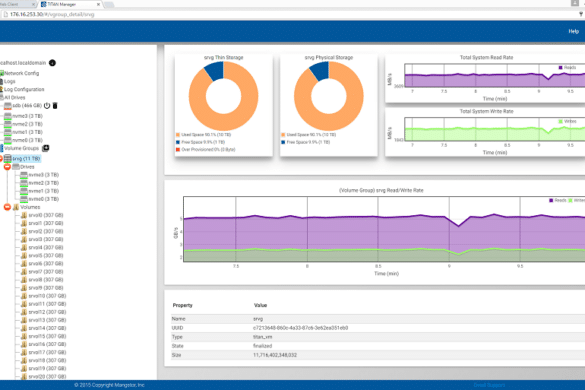Image resolution: width=585 pixels, height=390 pixels.
Task: Click nvme1 drive icon inside srvg Drives
Action: (24, 191)
